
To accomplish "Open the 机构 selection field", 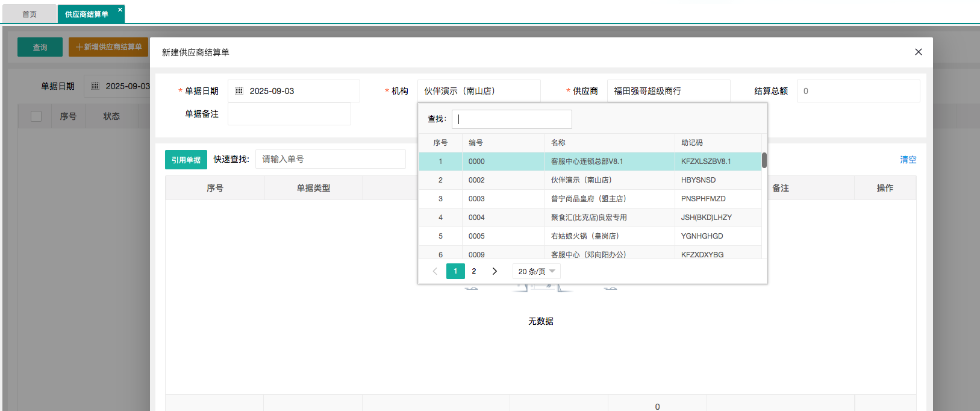I will tap(478, 91).
